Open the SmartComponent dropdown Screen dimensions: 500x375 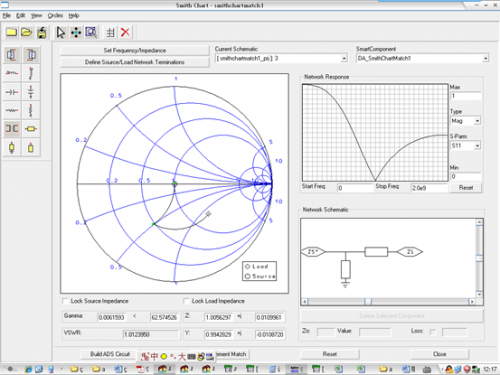click(x=486, y=58)
